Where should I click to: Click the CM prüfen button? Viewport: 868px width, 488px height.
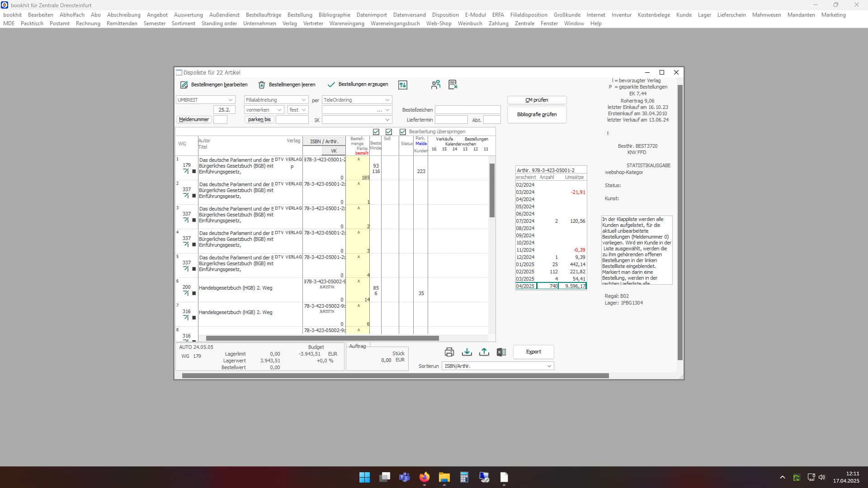[537, 100]
